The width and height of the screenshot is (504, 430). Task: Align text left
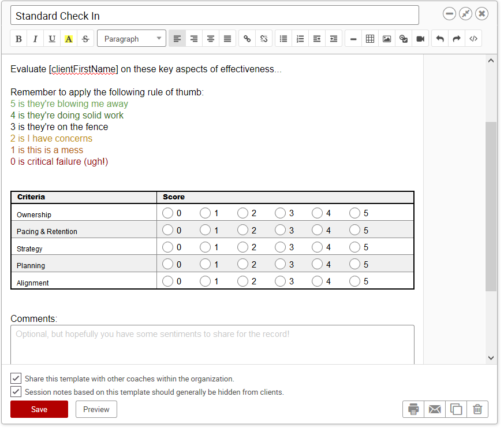(x=177, y=39)
